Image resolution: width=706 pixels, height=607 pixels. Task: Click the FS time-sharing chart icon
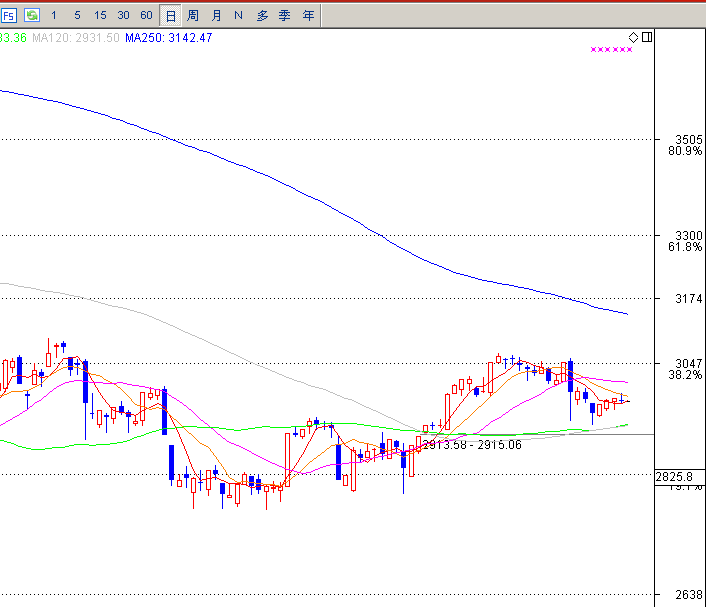pyautogui.click(x=9, y=15)
